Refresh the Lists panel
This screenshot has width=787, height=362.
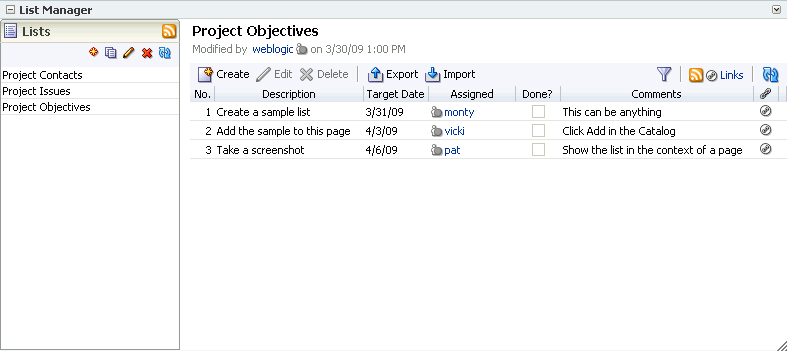click(x=165, y=52)
